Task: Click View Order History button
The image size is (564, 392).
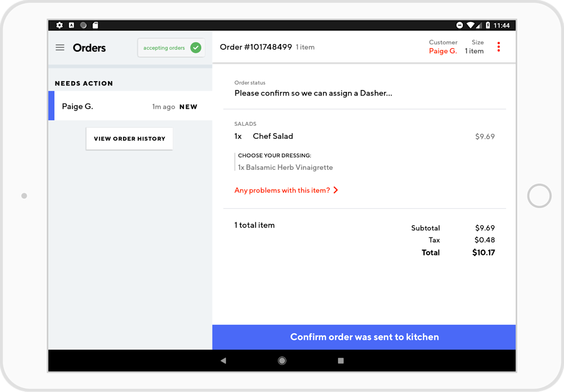Action: (129, 138)
